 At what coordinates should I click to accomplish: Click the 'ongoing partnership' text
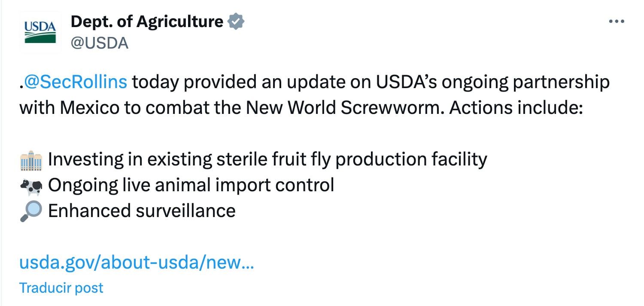click(525, 82)
